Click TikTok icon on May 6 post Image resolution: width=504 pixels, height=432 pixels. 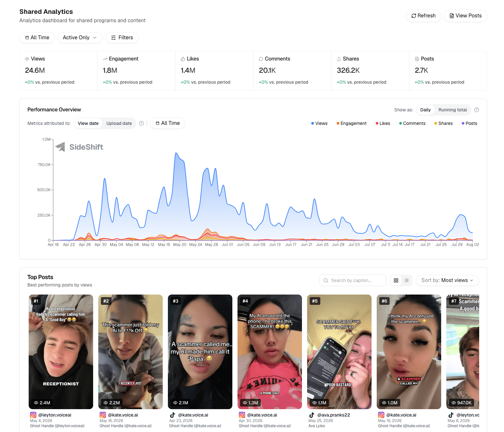coord(451,415)
